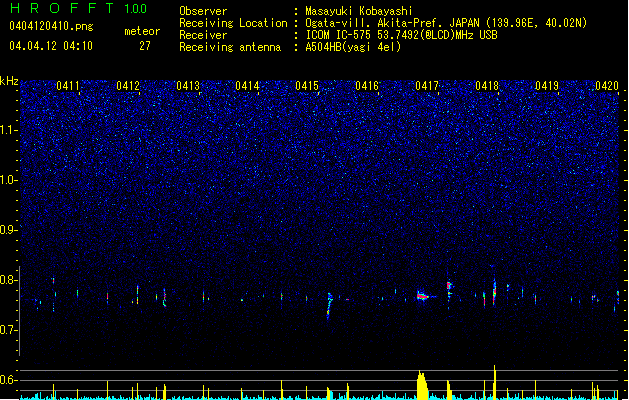The height and width of the screenshot is (400, 629).
Task: Click the 0.8 kHz axis label
Action: pyautogui.click(x=9, y=280)
